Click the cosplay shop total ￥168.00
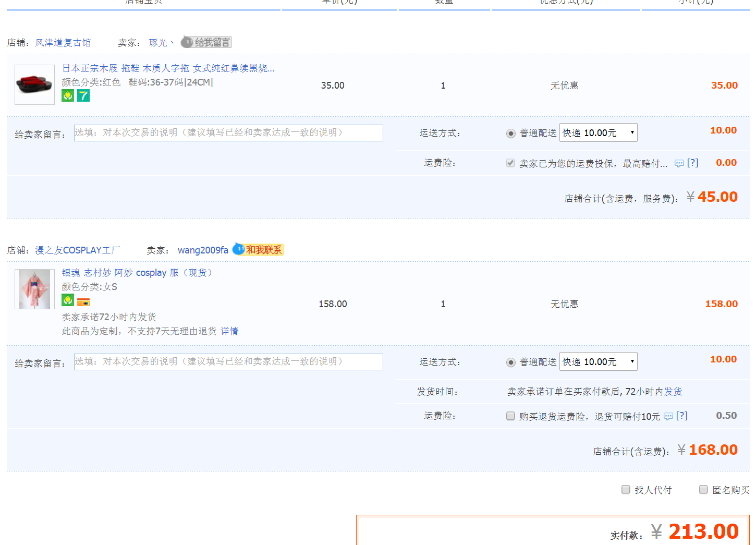The width and height of the screenshot is (756, 545). [x=708, y=450]
